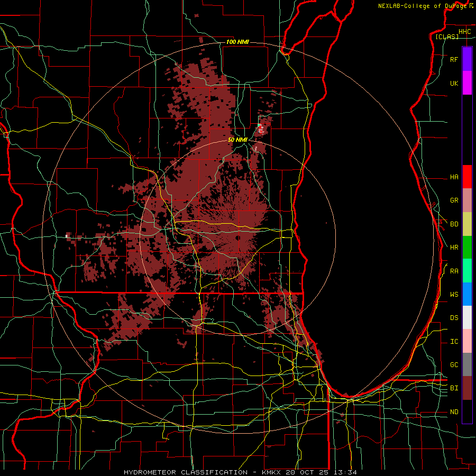Click the HA red legend swatch
The width and height of the screenshot is (476, 476).
(467, 177)
